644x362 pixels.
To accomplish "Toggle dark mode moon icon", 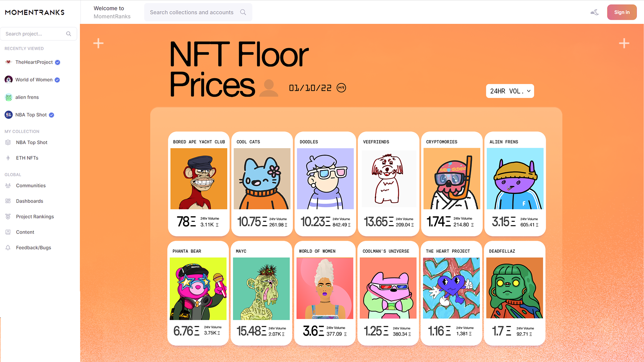I will tap(595, 12).
